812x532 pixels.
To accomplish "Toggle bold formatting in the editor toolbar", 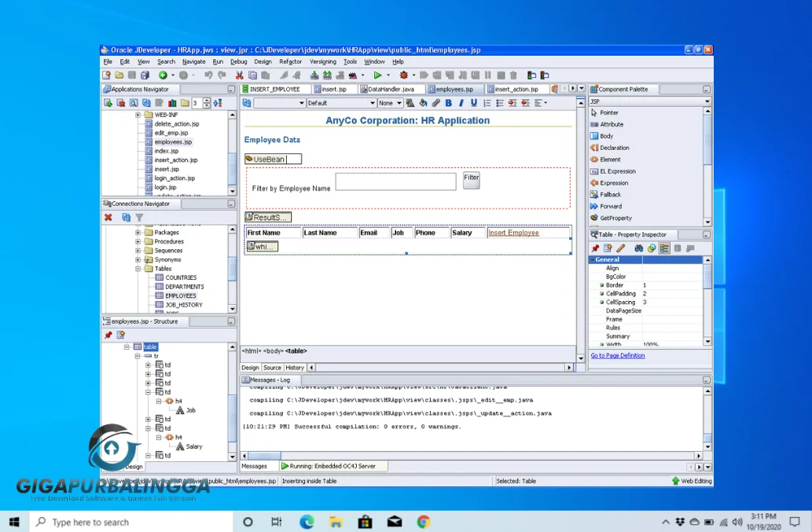I will (x=449, y=102).
